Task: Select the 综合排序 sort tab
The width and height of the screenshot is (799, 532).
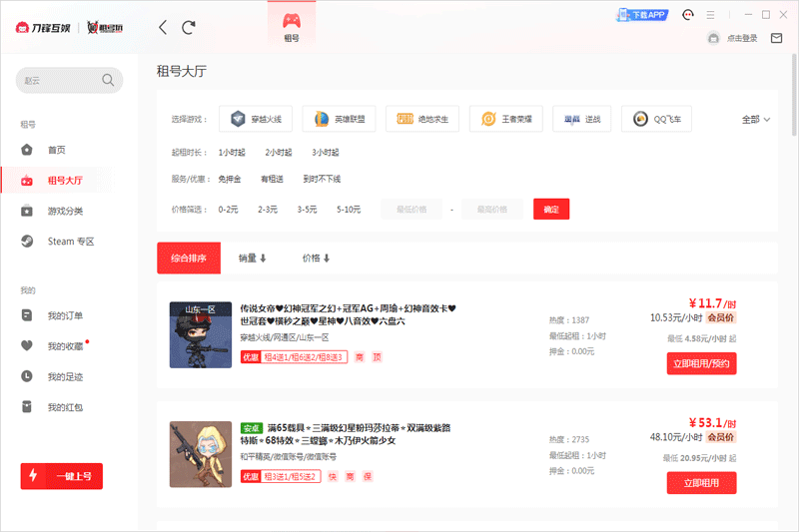Action: coord(189,259)
